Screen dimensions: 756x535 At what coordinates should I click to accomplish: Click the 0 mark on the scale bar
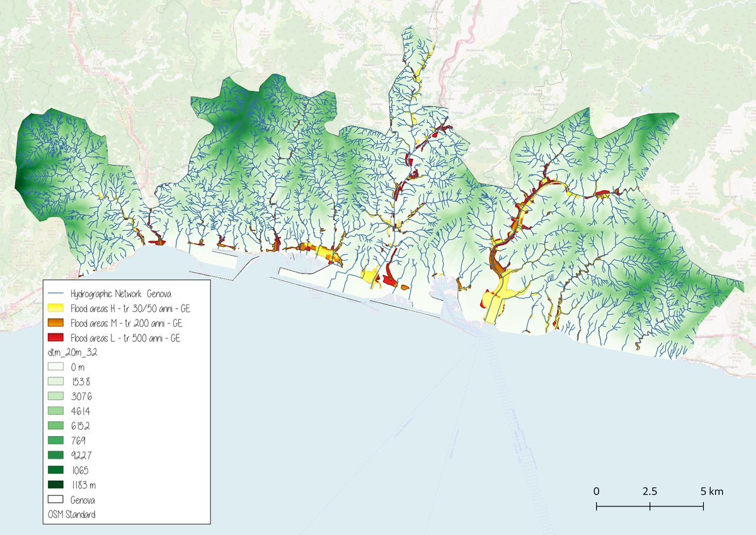[596, 491]
